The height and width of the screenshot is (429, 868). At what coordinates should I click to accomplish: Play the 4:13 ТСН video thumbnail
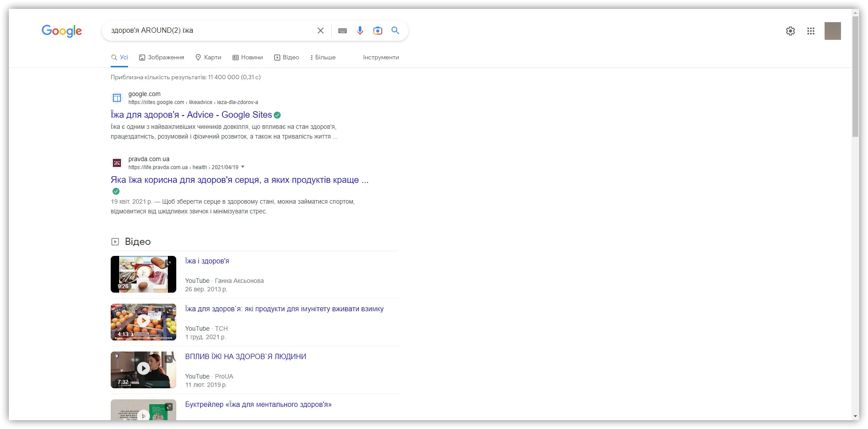[x=143, y=322]
